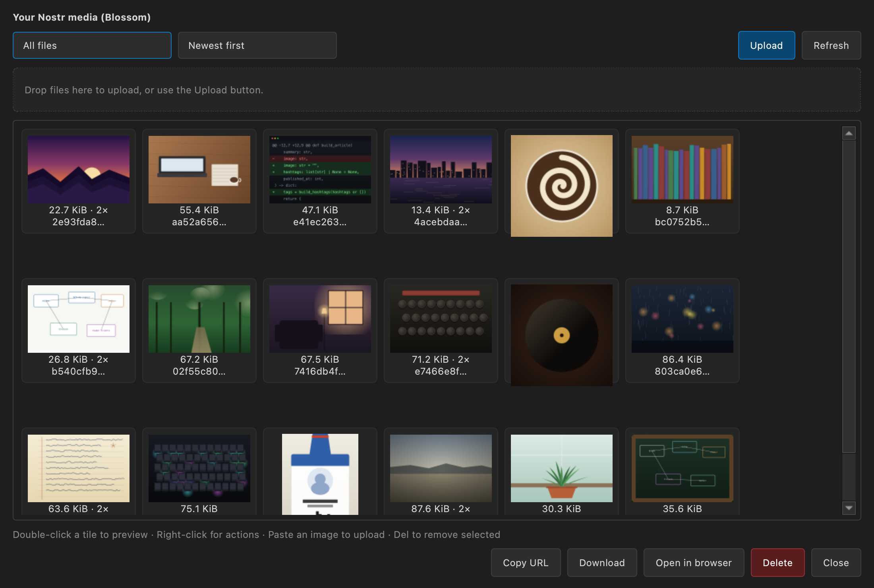
Task: Select the vinyl record thumbnail
Action: click(x=562, y=335)
